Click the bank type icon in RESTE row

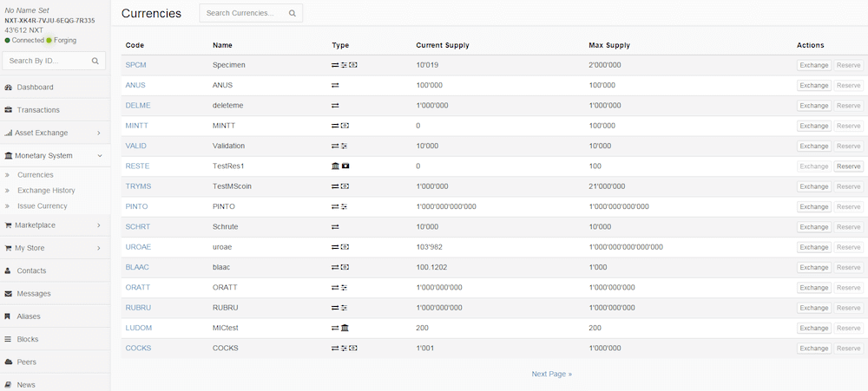pos(335,166)
